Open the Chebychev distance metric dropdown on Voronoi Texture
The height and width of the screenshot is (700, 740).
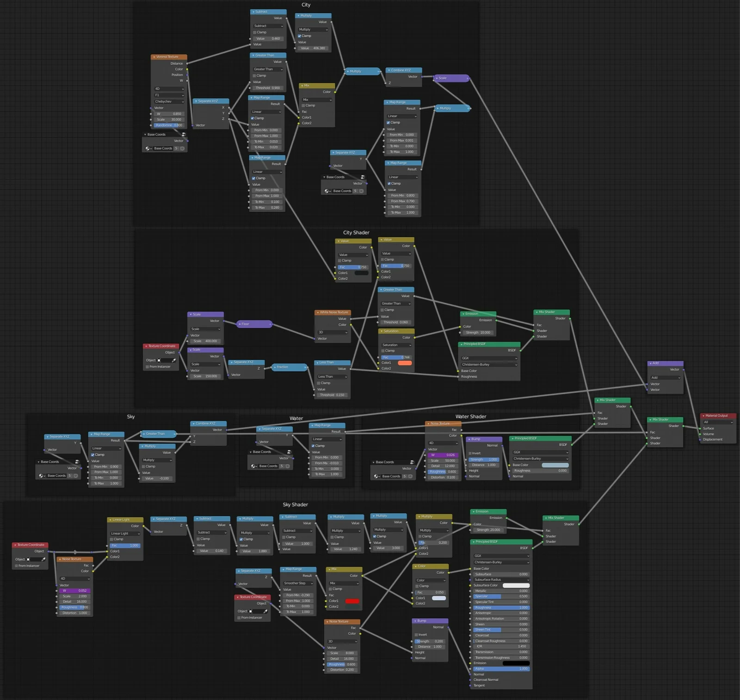coord(169,102)
